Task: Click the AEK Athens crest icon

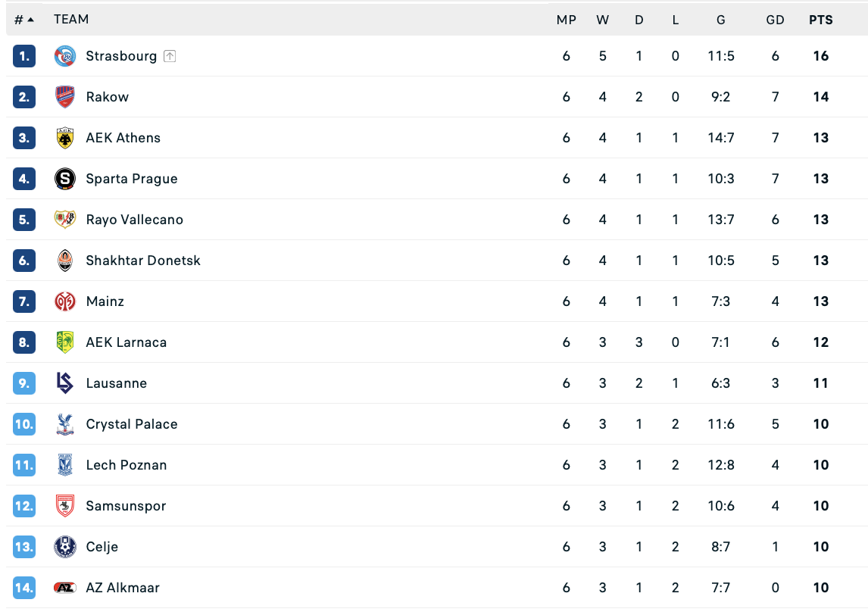Action: pos(65,138)
